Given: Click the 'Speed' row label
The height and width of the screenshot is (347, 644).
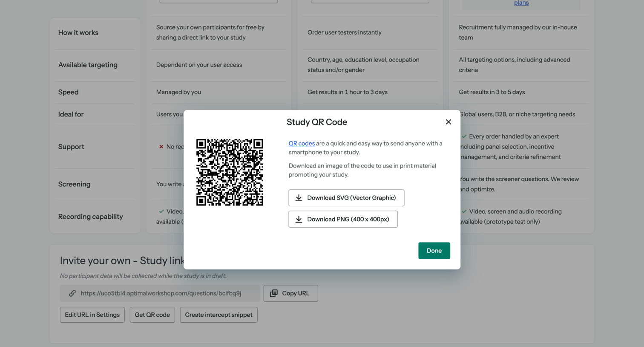Looking at the screenshot, I should [x=68, y=92].
